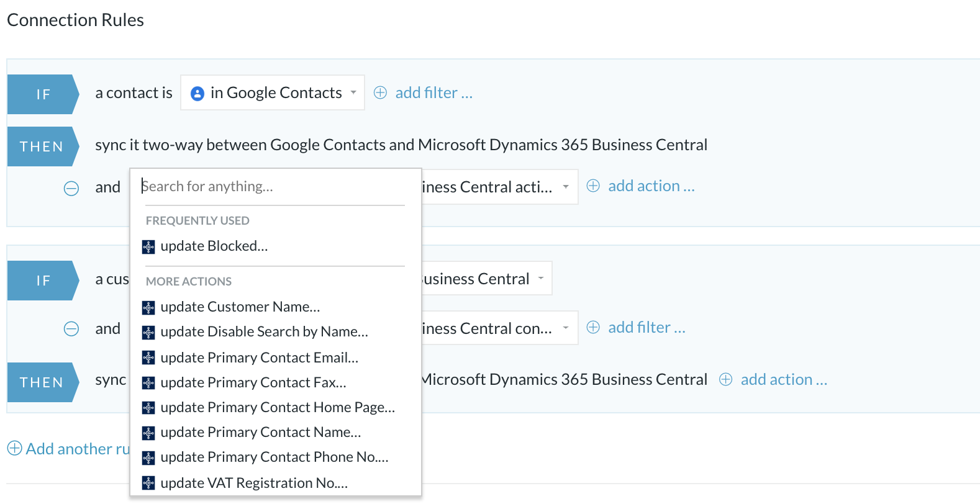Click the first rule's THEN label
The height and width of the screenshot is (504, 980).
[43, 146]
